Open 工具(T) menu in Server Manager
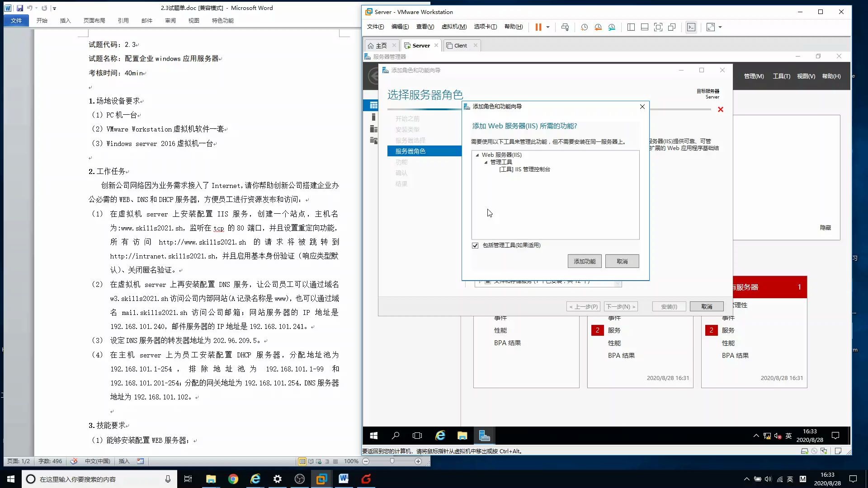Image resolution: width=868 pixels, height=488 pixels. 781,76
